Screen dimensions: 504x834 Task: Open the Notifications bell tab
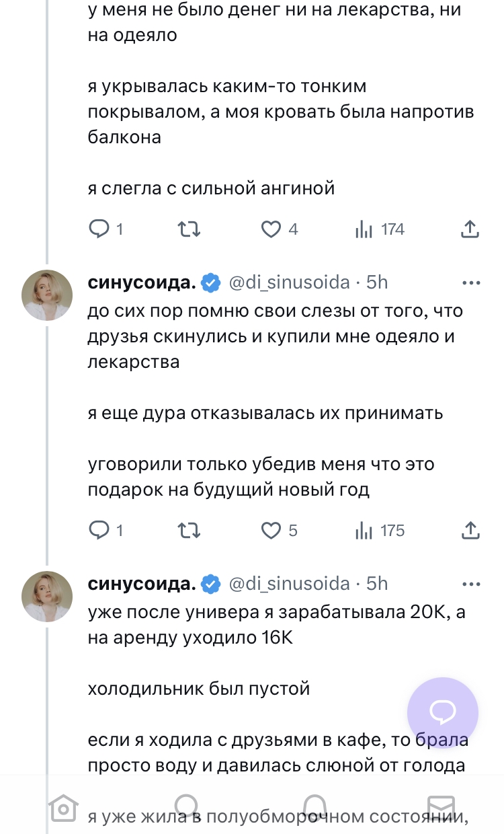pos(312,806)
